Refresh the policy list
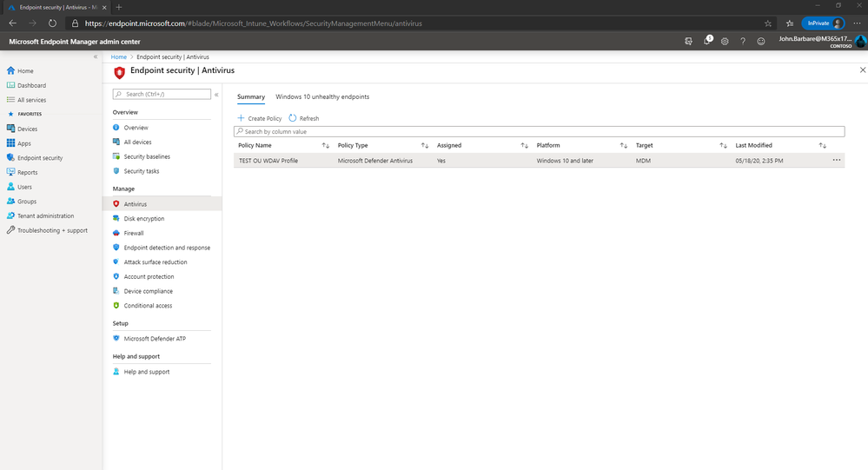Viewport: 868px width, 470px height. coord(304,118)
